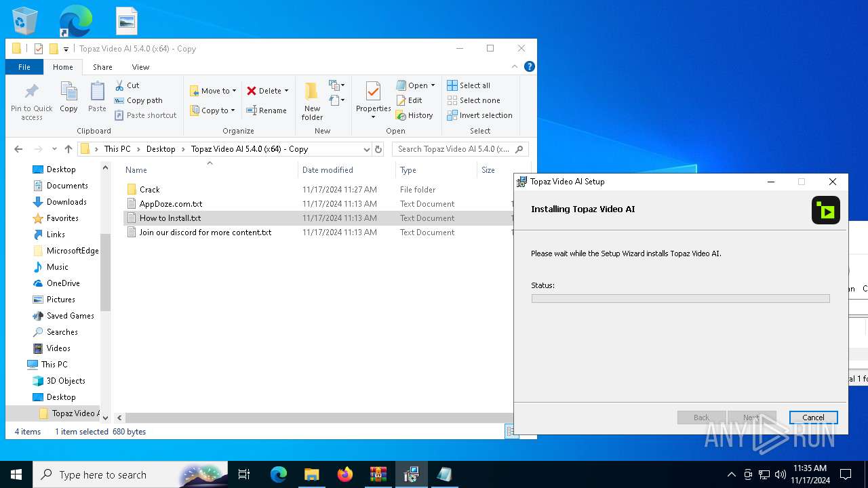Click Paste shortcut in the ribbon
The width and height of the screenshot is (868, 488).
point(145,115)
